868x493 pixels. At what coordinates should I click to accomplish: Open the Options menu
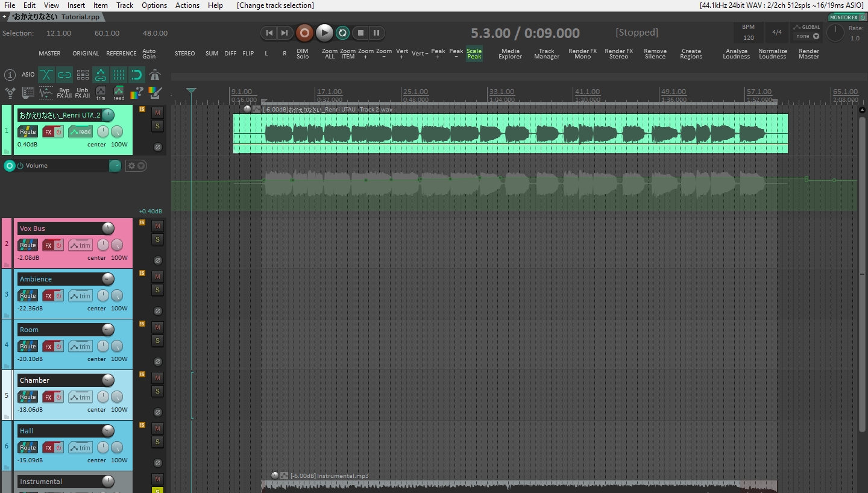pos(154,5)
